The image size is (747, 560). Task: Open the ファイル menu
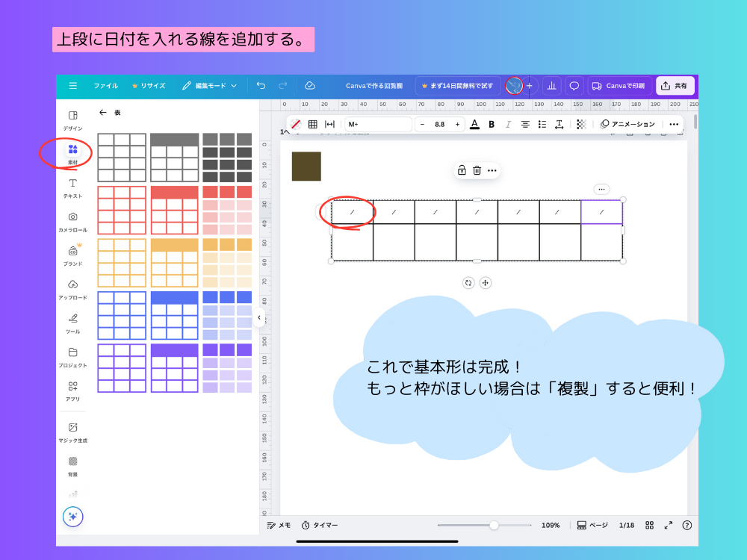(x=105, y=85)
